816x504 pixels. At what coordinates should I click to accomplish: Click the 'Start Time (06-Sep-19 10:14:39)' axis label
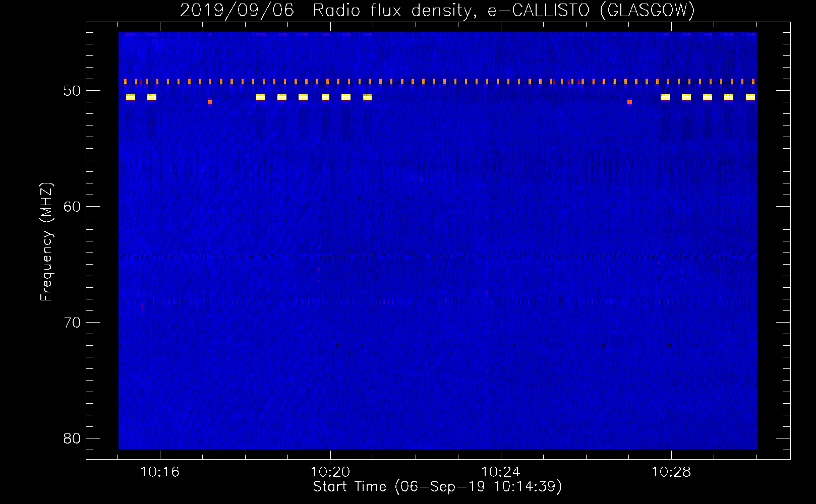click(437, 487)
